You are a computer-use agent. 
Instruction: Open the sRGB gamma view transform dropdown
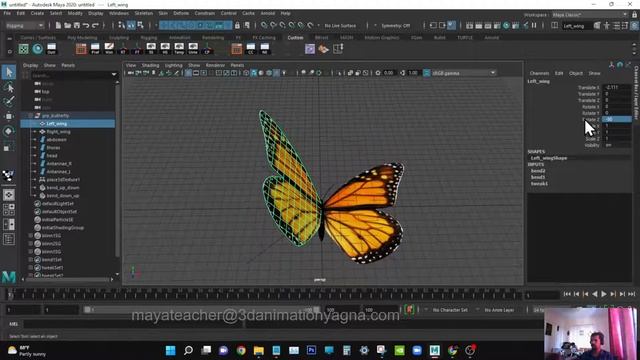[464, 73]
